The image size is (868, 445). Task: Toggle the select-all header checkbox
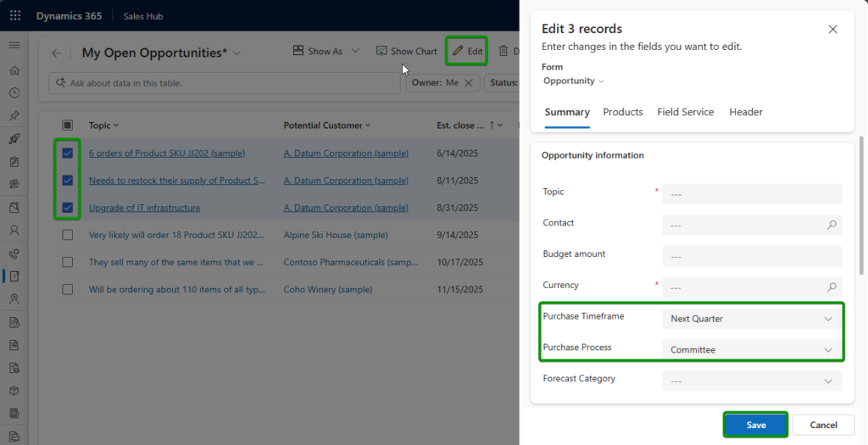[x=68, y=125]
